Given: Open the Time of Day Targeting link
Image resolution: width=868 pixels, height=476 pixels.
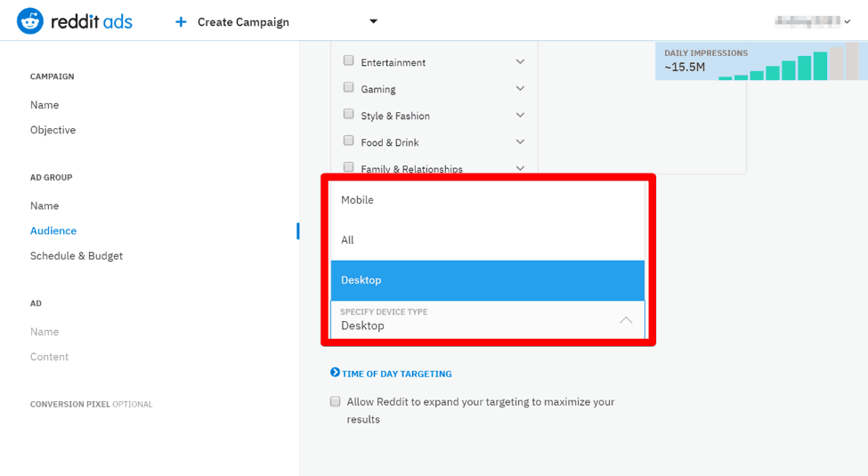Looking at the screenshot, I should (x=397, y=374).
